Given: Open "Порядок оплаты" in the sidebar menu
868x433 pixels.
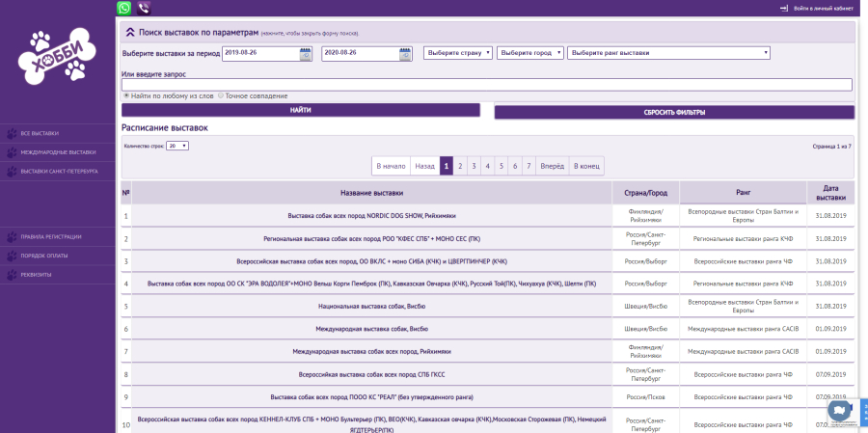Looking at the screenshot, I should pyautogui.click(x=58, y=256).
